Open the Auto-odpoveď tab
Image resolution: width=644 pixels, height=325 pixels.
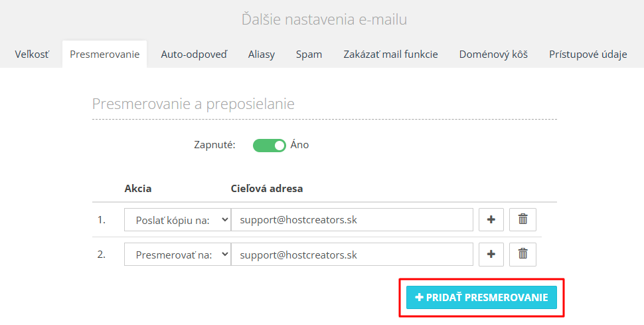pos(194,54)
